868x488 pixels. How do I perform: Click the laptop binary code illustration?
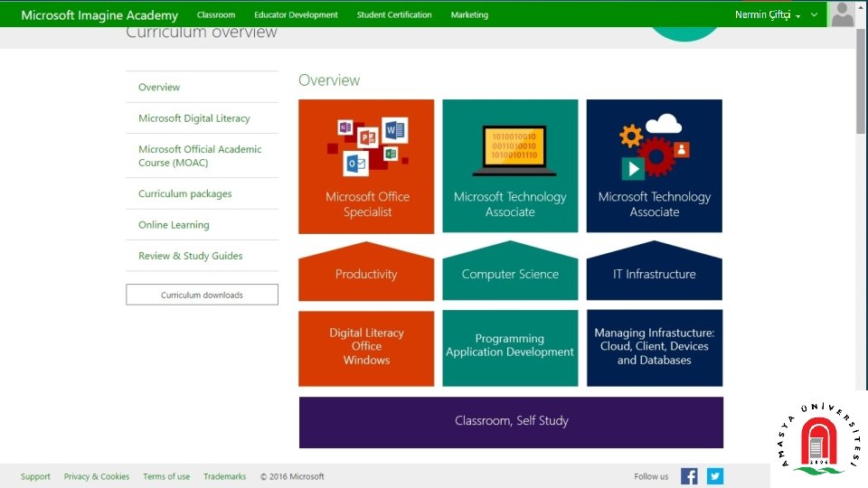click(x=514, y=151)
